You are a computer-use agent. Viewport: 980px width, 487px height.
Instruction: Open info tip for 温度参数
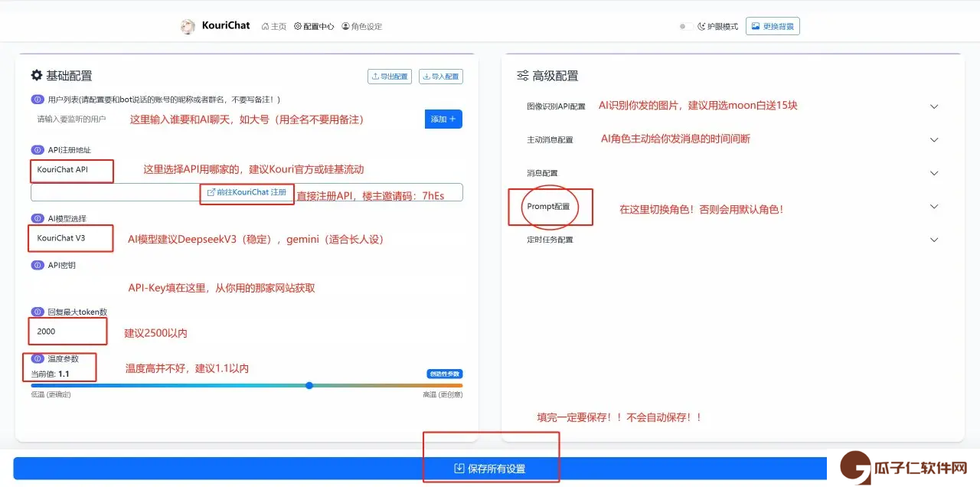(37, 358)
